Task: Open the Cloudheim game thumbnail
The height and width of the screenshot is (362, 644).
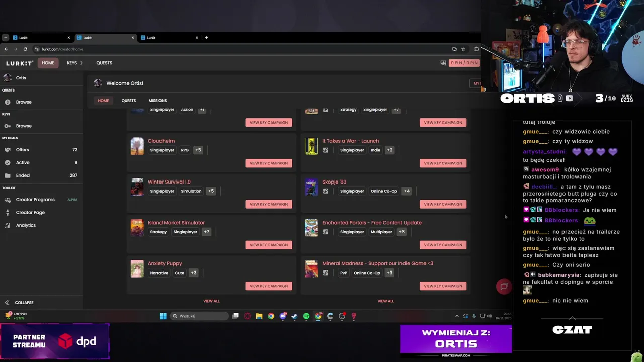Action: click(x=137, y=146)
